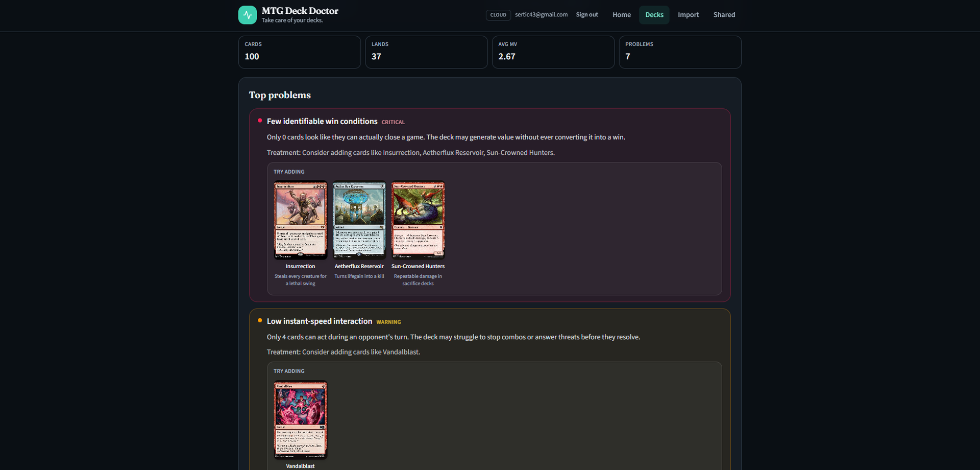Click the Few identifiable win conditions title
Screen dimensions: 980x470
pos(322,122)
